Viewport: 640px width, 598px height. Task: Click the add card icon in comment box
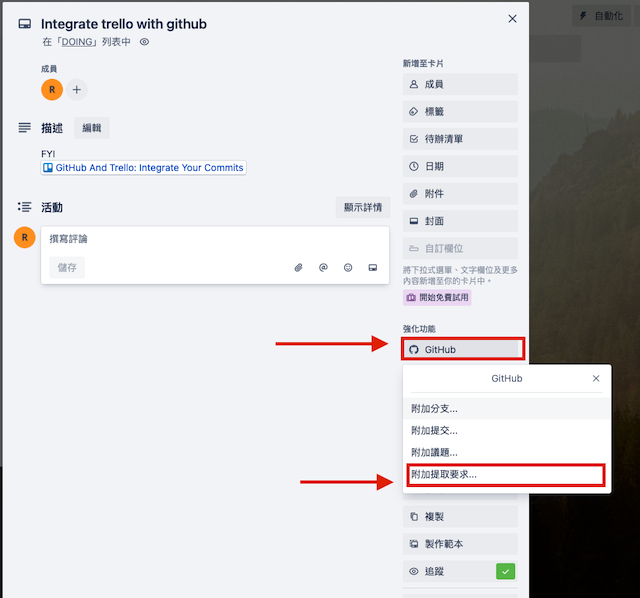tap(373, 268)
